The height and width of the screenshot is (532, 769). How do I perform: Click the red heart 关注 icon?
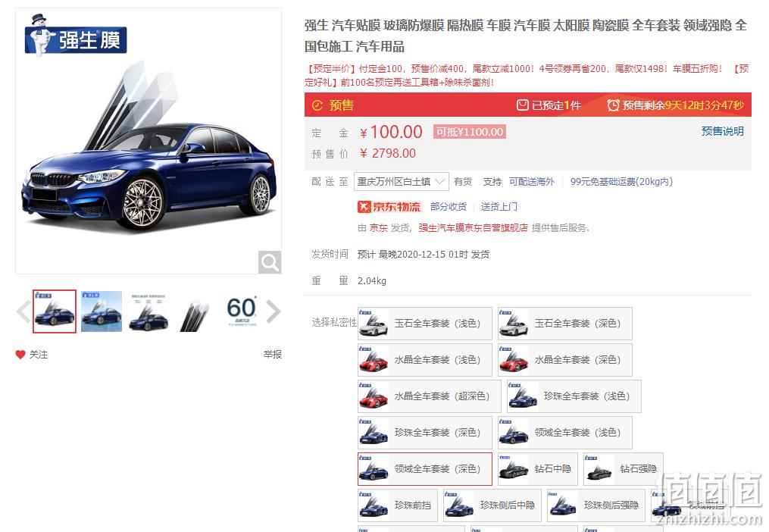click(x=20, y=355)
